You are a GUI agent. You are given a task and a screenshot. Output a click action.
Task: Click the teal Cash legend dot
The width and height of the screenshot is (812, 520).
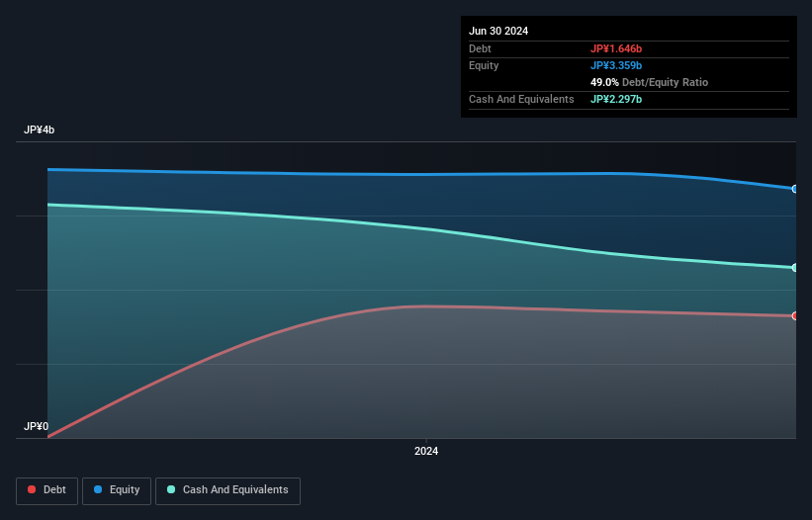[x=171, y=489]
